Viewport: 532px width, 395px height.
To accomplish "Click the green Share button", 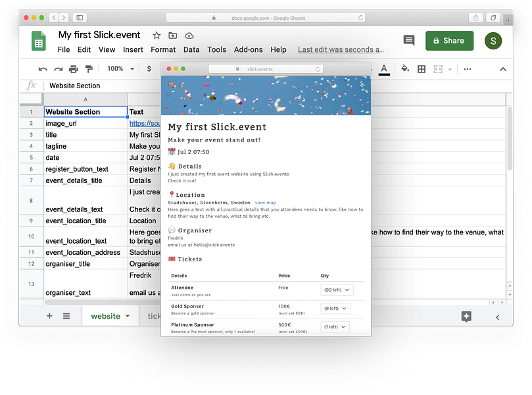I will [x=450, y=41].
